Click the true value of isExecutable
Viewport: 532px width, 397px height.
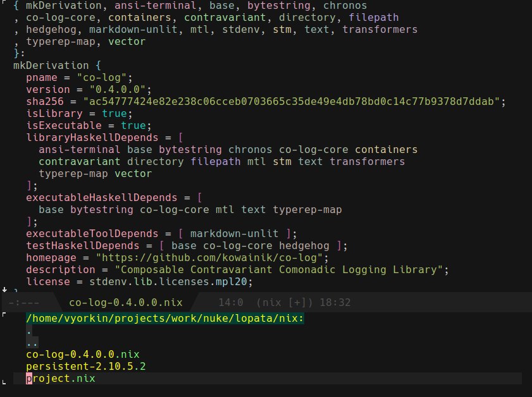click(x=133, y=125)
